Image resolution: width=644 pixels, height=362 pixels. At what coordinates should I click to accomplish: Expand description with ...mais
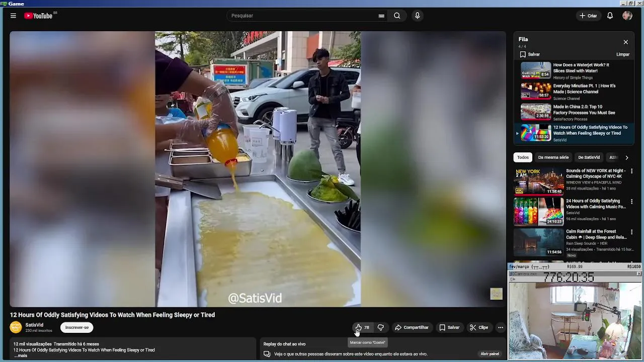tap(20, 355)
